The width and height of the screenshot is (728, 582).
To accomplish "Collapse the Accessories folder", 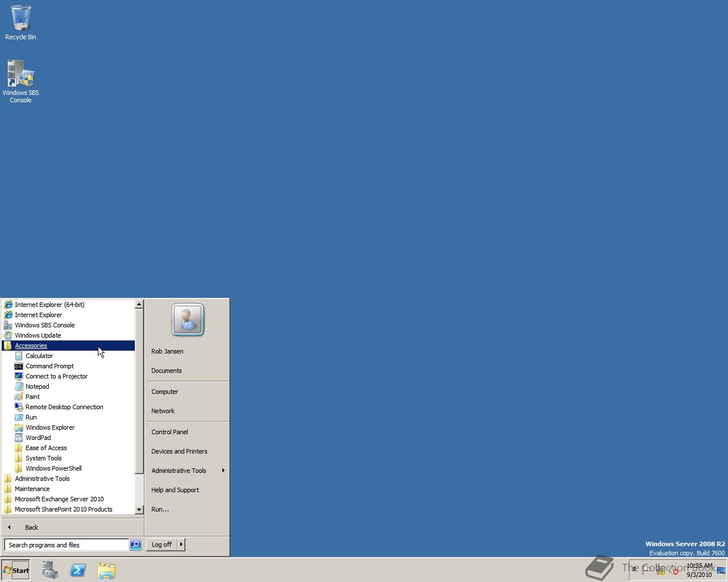I will [68, 346].
